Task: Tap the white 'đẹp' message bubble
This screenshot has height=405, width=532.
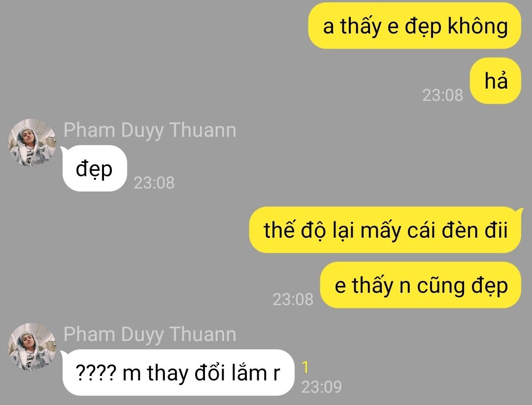Action: pyautogui.click(x=94, y=168)
